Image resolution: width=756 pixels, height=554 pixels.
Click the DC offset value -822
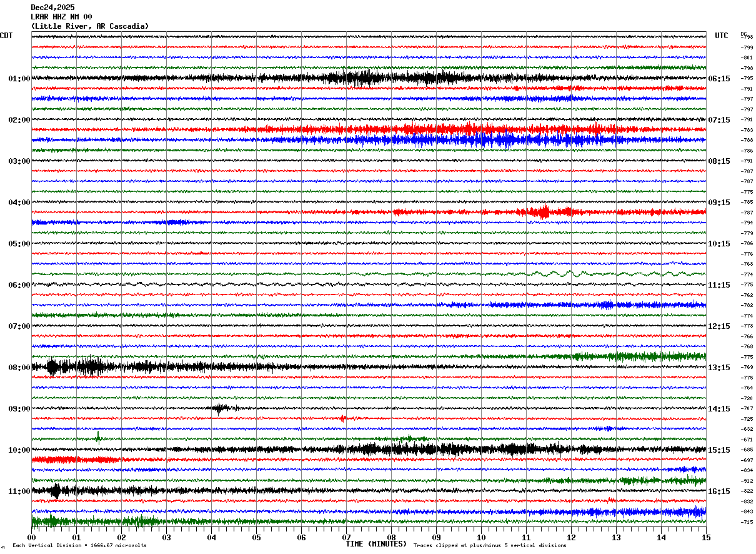(x=747, y=491)
